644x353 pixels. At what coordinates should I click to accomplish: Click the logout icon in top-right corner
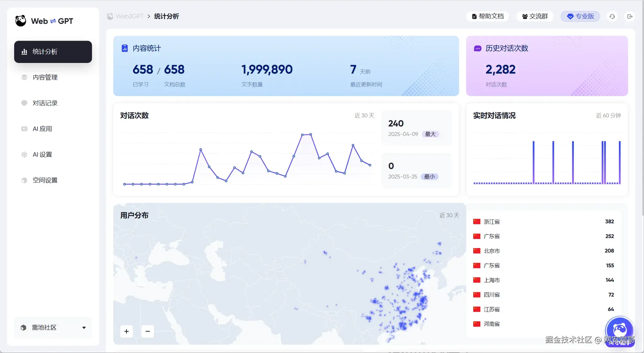(630, 16)
